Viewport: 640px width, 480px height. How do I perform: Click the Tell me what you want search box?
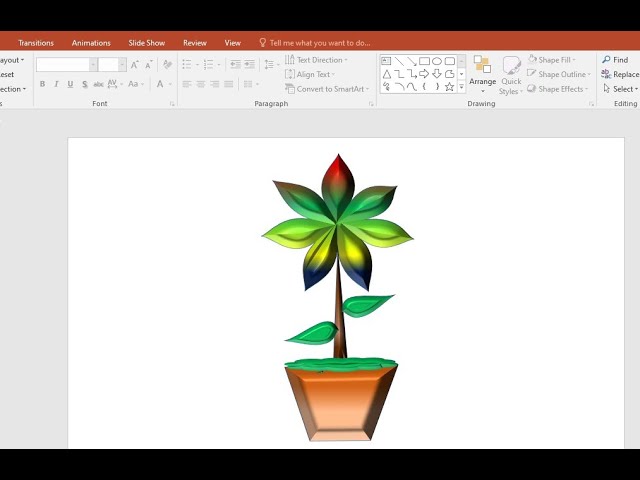[x=315, y=43]
